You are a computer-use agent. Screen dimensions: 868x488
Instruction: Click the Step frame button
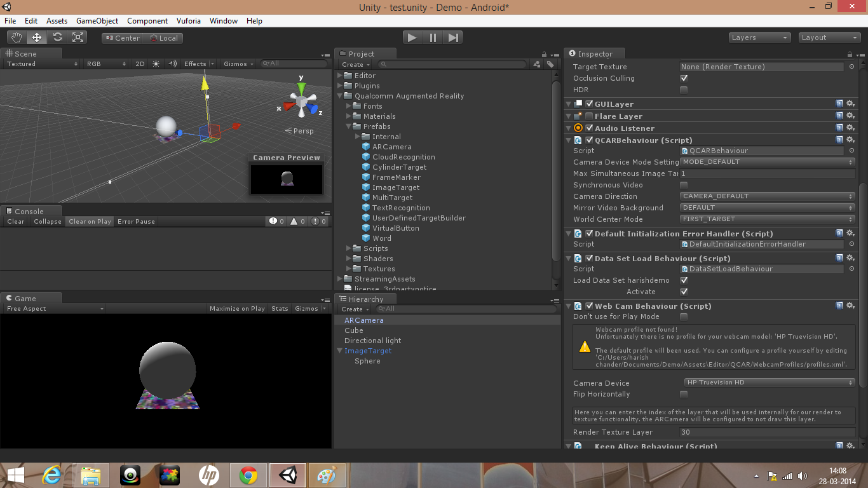point(453,37)
